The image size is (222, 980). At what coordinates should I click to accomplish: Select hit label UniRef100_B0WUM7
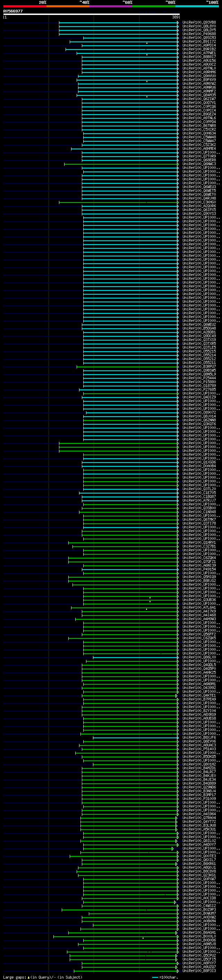tap(199, 913)
